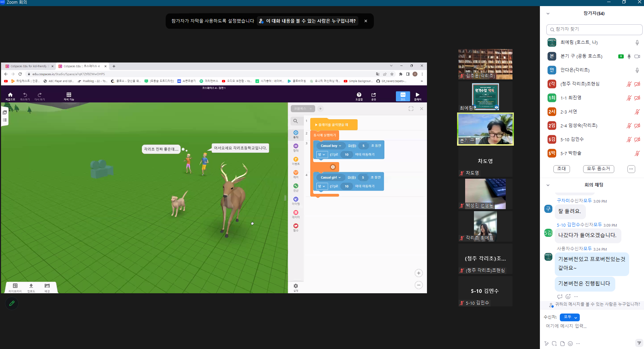Edit the seconds value 5 in Casual boy block
This screenshot has height=349, width=644.
coord(363,146)
